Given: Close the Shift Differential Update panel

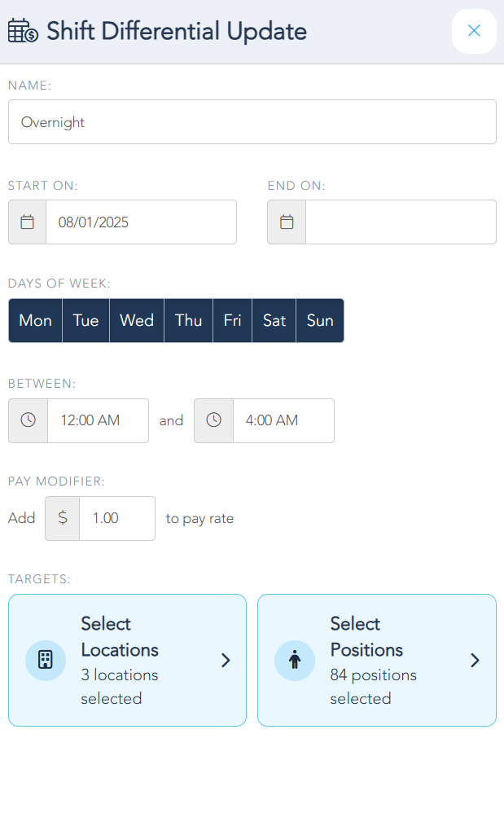Looking at the screenshot, I should (474, 31).
